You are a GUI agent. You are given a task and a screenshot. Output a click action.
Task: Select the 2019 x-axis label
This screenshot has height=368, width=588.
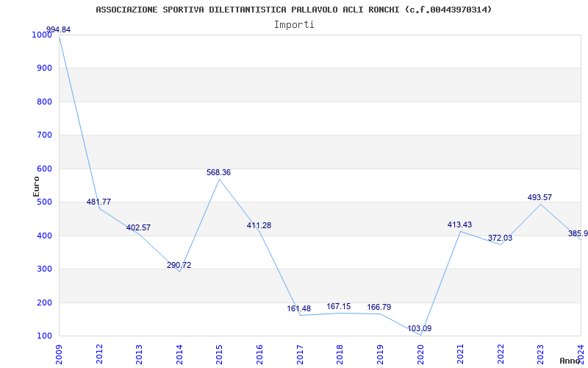380,354
